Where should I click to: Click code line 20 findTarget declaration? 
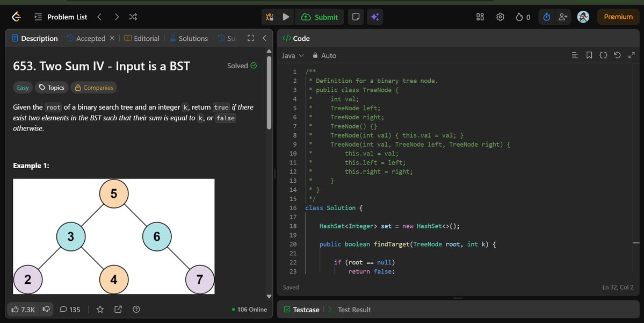click(408, 244)
